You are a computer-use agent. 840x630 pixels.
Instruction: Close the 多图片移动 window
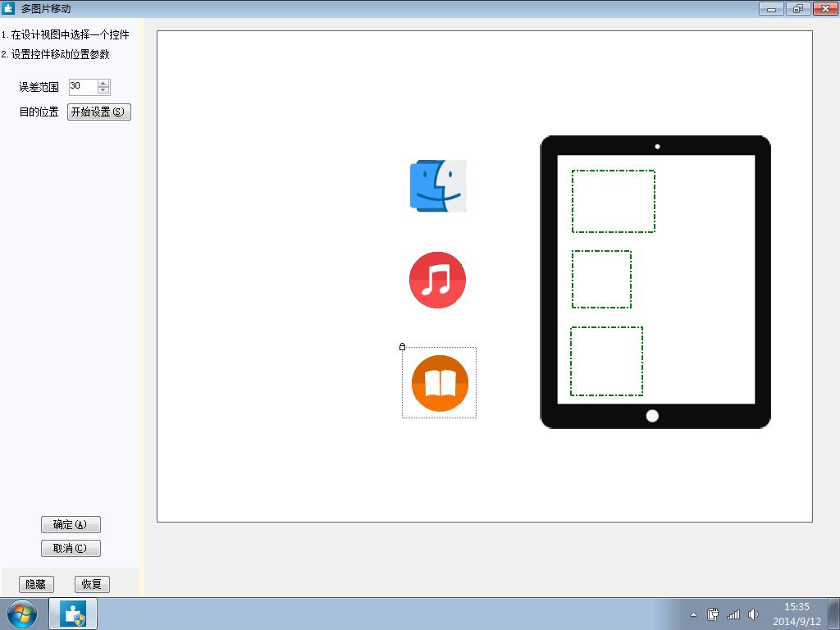[x=825, y=8]
